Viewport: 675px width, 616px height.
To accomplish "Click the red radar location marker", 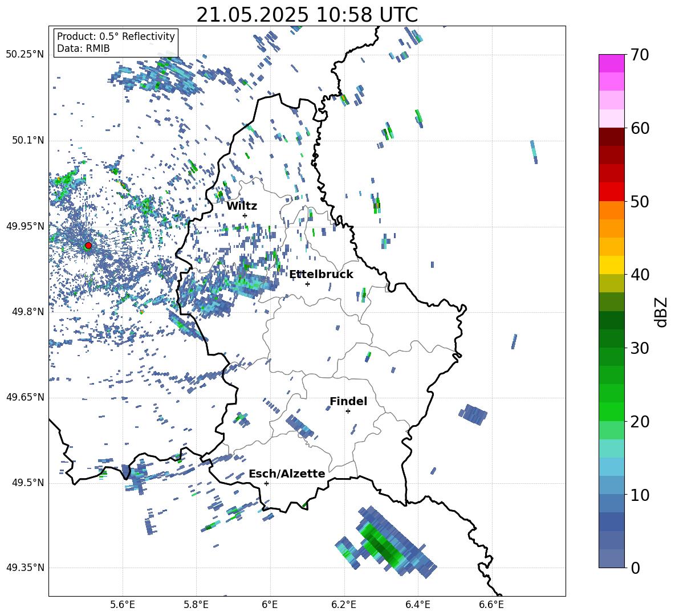I will tap(88, 246).
